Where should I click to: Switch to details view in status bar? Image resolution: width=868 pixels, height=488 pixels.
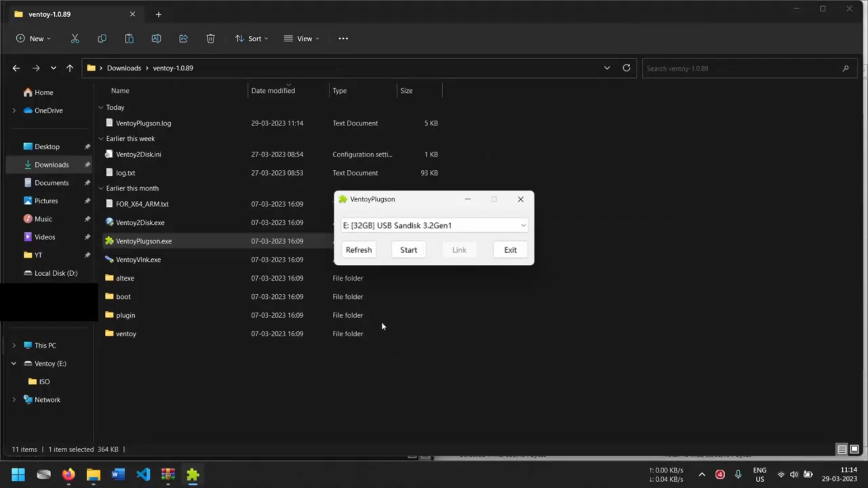point(842,449)
